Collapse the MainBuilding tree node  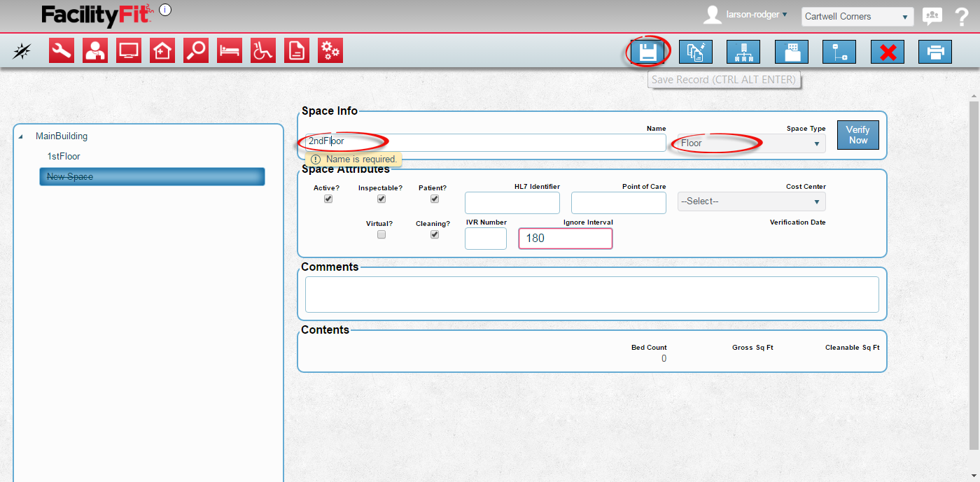click(x=20, y=137)
